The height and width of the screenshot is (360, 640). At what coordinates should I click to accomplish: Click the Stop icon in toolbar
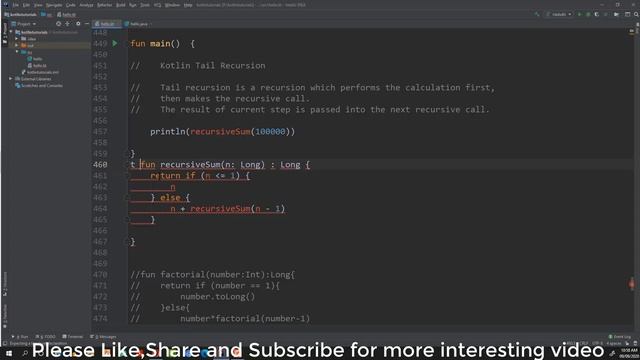pos(606,14)
